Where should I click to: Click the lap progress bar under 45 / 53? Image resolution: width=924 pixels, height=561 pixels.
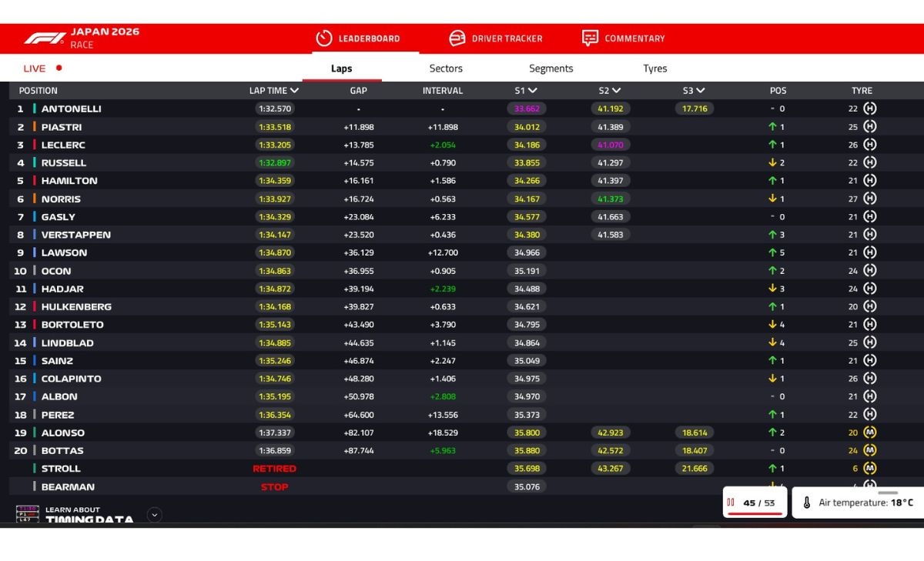point(755,513)
